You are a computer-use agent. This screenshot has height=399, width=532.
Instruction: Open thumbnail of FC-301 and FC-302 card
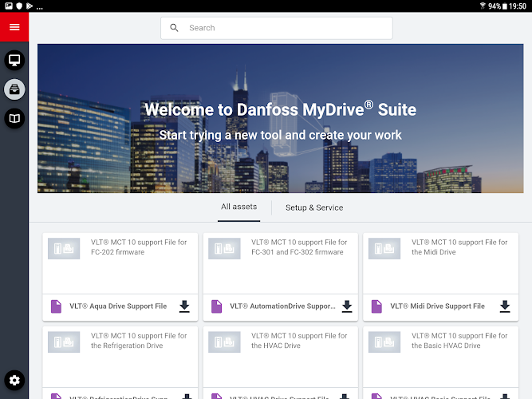pyautogui.click(x=224, y=248)
